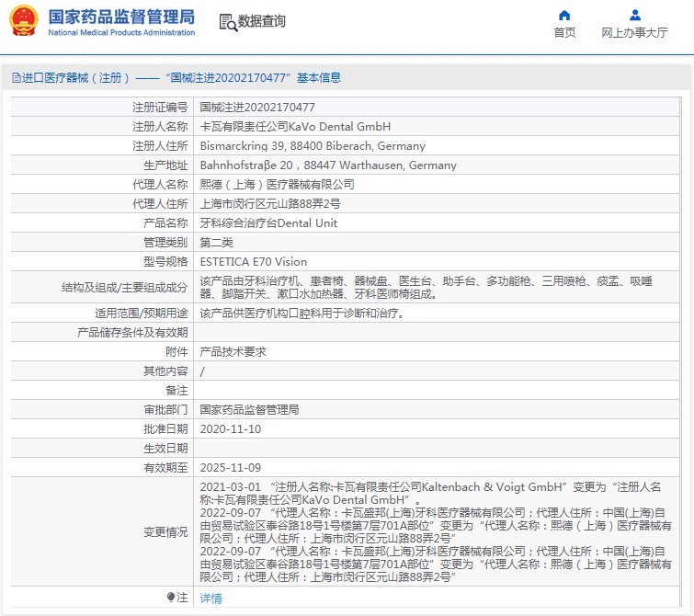Viewport: 694px width, 616px height.
Task: Click the 网上办事大厅 person icon
Action: click(634, 15)
